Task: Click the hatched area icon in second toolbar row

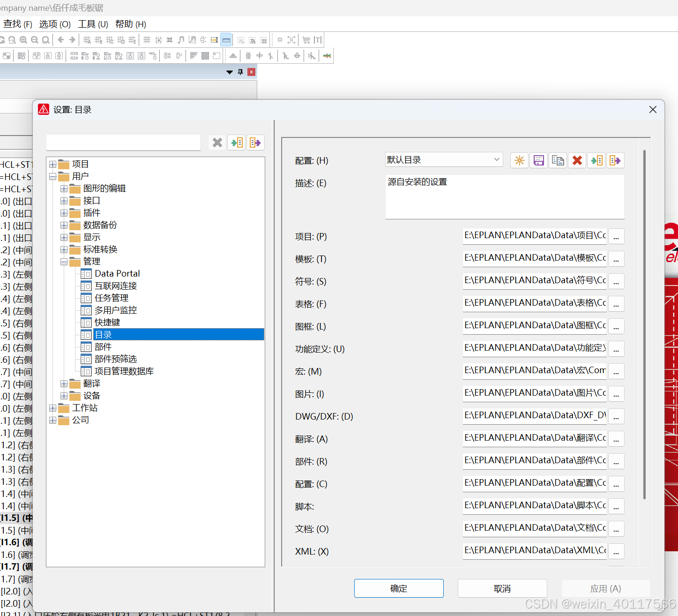Action: pos(205,56)
